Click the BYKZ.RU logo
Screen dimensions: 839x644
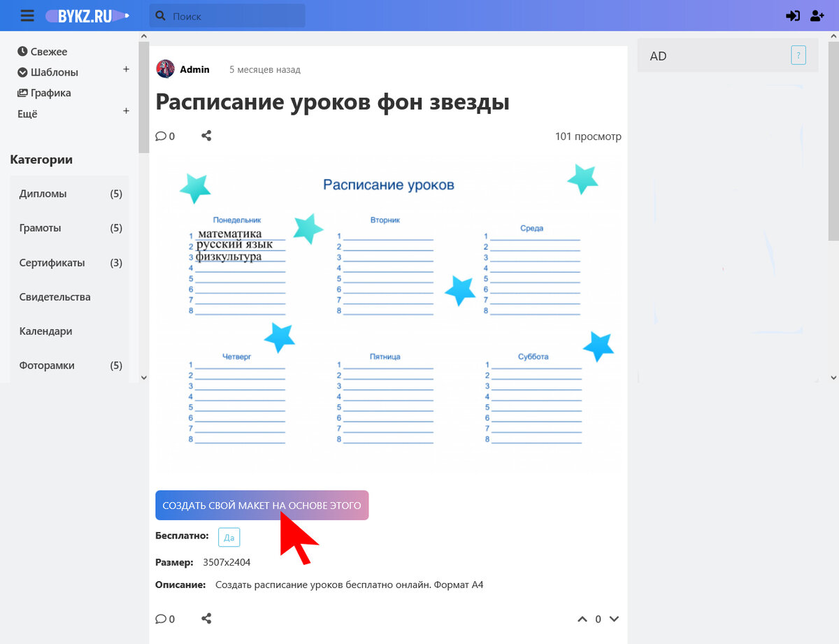(x=87, y=15)
